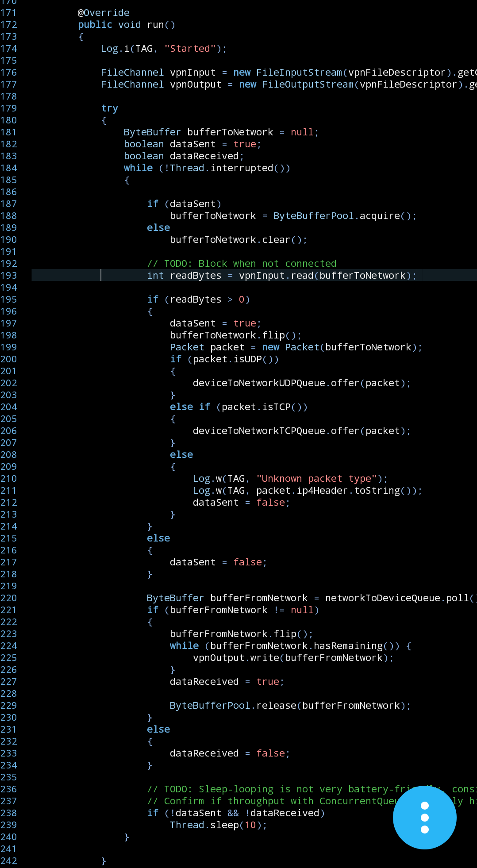Place cursor on the try keyword
Viewport: 477px width, 868px height.
[x=109, y=108]
